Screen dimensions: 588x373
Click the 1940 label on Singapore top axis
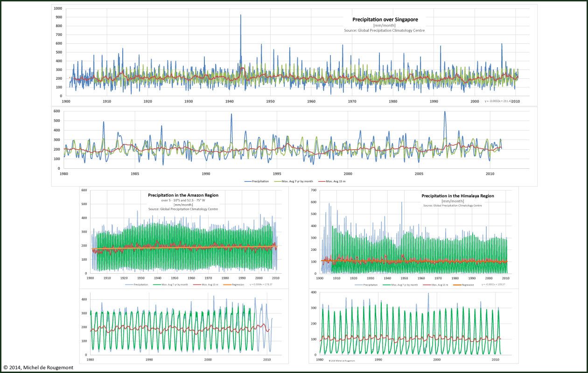[x=229, y=101]
